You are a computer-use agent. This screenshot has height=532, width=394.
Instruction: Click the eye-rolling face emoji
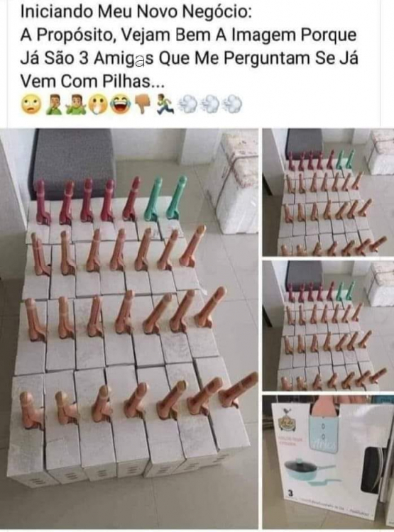point(31,104)
